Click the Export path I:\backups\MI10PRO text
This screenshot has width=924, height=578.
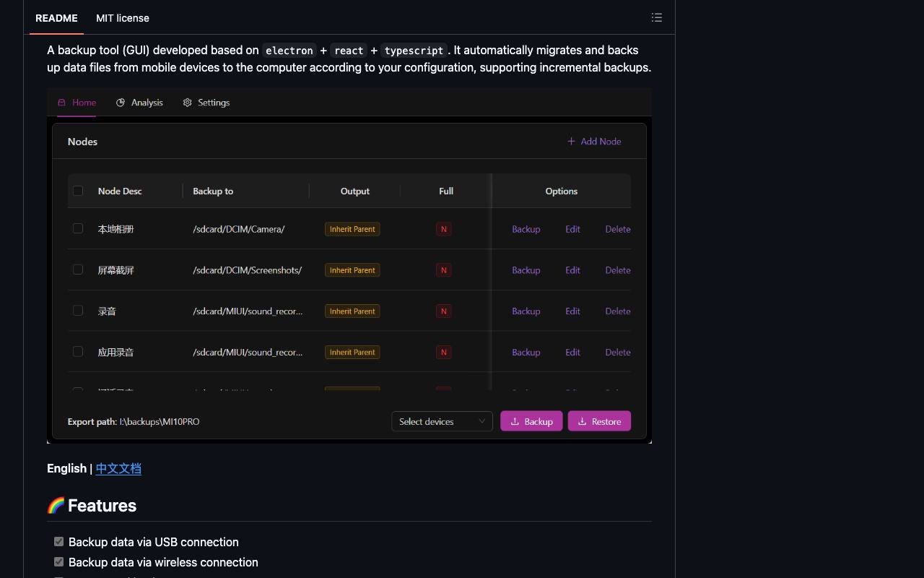(134, 422)
